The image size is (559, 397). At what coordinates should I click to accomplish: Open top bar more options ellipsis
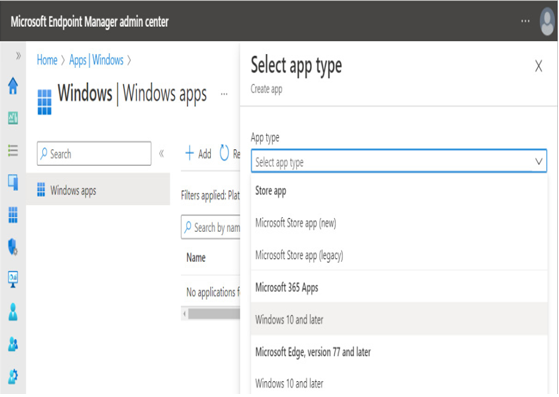525,21
